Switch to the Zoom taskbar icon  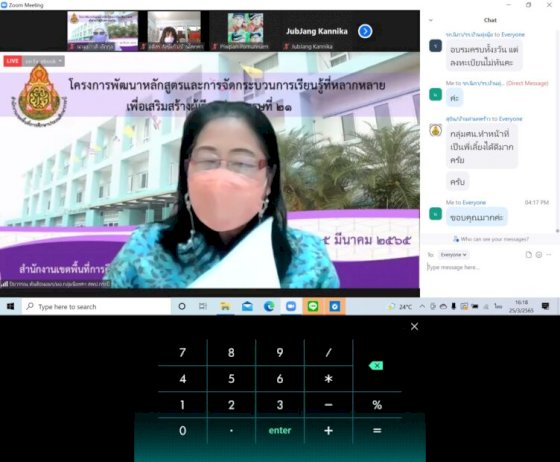(291, 306)
